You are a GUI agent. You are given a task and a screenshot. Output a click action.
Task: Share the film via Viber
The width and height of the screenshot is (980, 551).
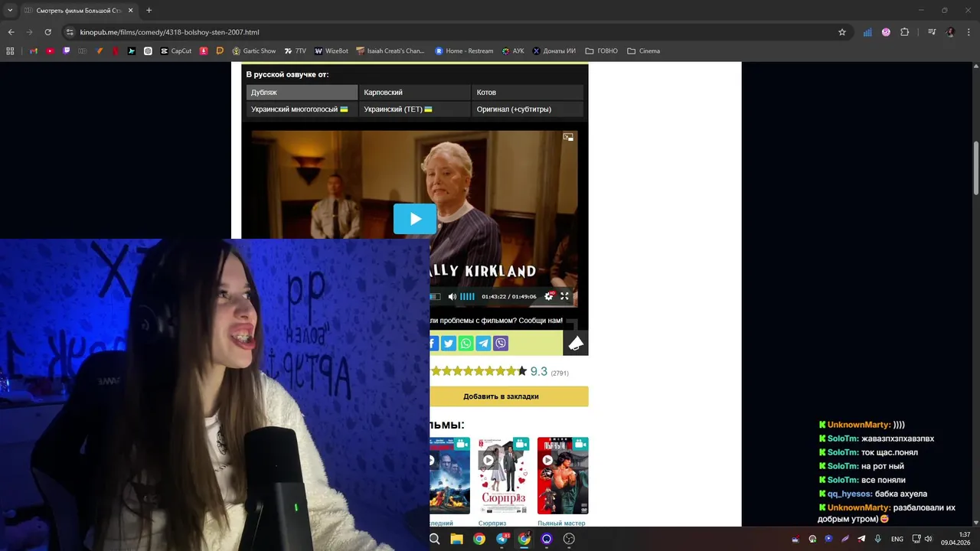tap(501, 344)
